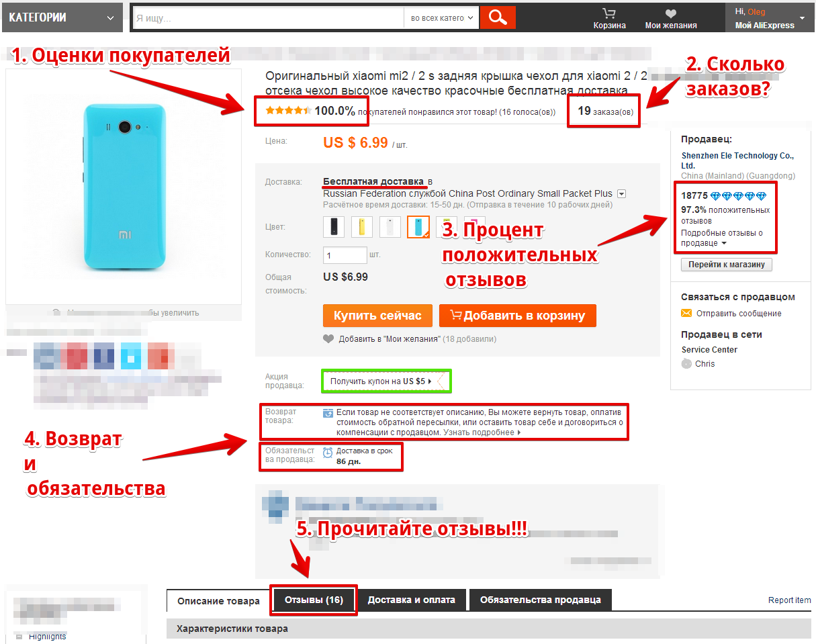Image resolution: width=816 pixels, height=644 pixels.
Task: Open the 'во всех катего' search category dropdown
Action: pos(441,18)
